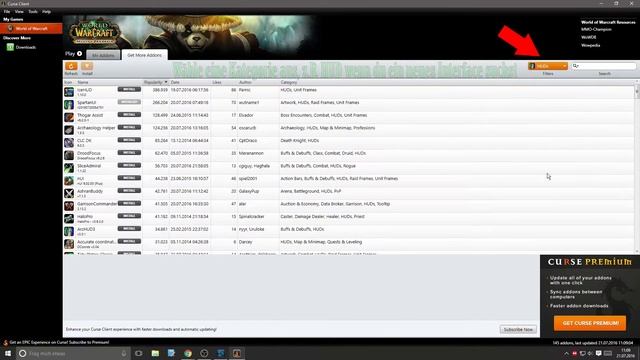
Task: Click the SpartanUI addon icon
Action: pyautogui.click(x=69, y=104)
